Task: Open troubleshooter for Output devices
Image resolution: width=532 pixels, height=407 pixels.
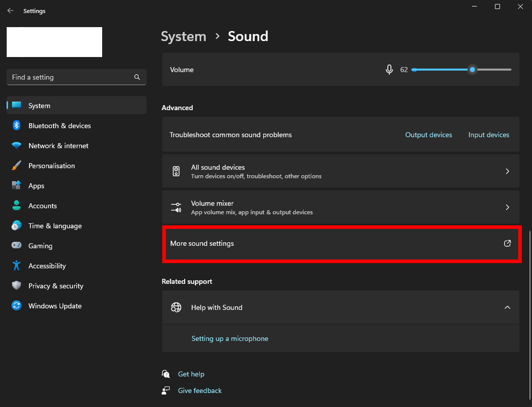Action: click(x=428, y=134)
